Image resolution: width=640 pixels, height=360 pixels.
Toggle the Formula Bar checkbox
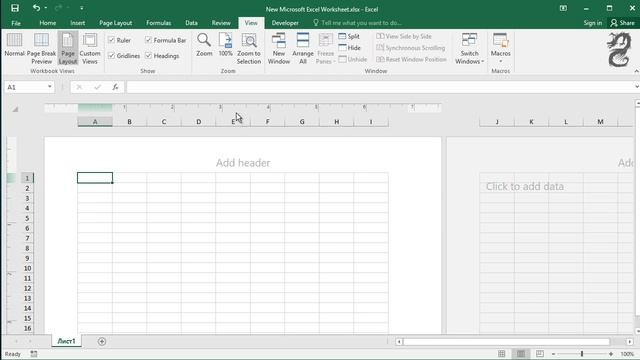[149, 40]
